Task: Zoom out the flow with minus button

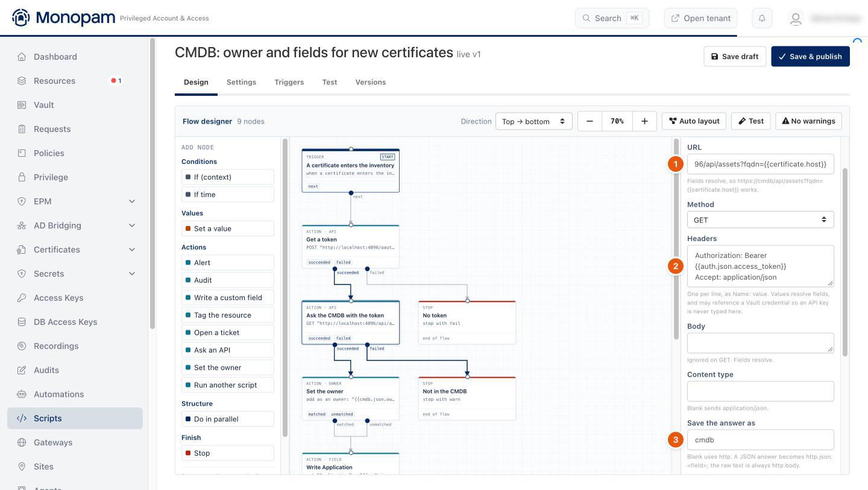Action: point(590,121)
